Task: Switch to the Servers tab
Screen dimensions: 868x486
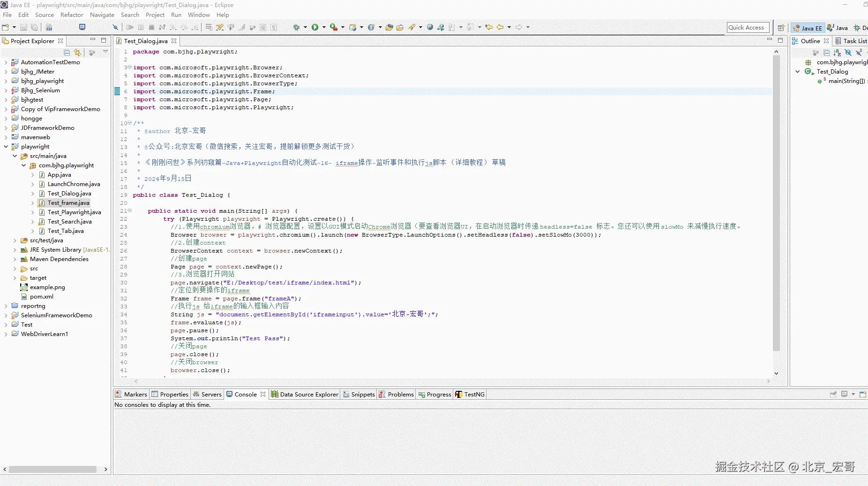Action: [x=207, y=395]
